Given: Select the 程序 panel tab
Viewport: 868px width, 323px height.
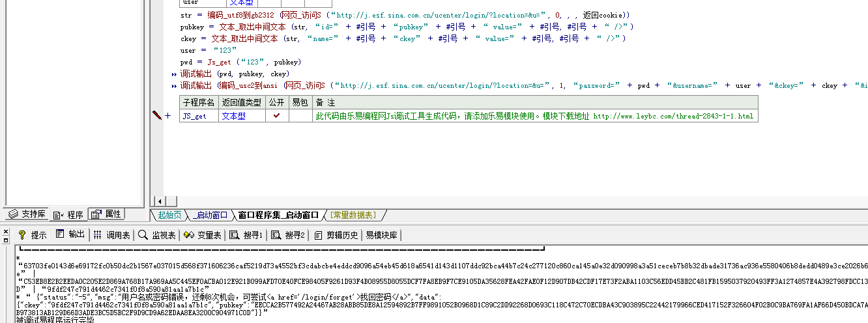Looking at the screenshot, I should click(68, 214).
